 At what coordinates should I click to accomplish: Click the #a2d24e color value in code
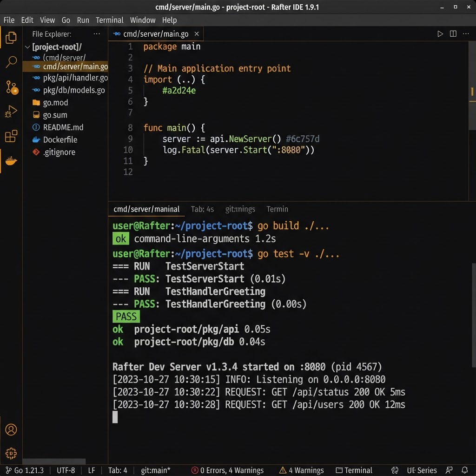[x=179, y=91]
